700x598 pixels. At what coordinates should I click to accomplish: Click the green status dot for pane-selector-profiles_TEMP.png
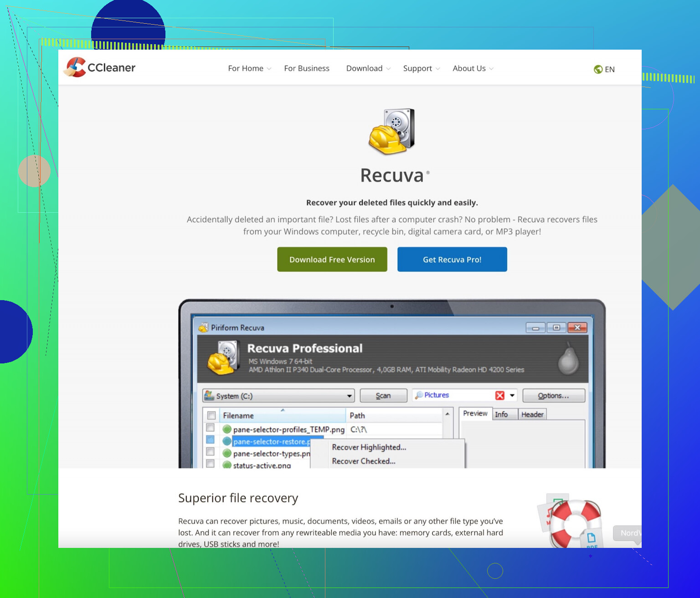(x=227, y=429)
